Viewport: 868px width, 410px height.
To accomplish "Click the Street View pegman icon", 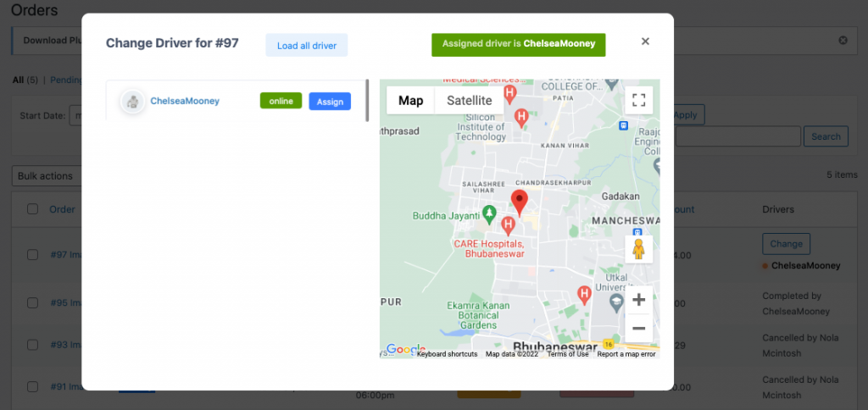I will (638, 250).
